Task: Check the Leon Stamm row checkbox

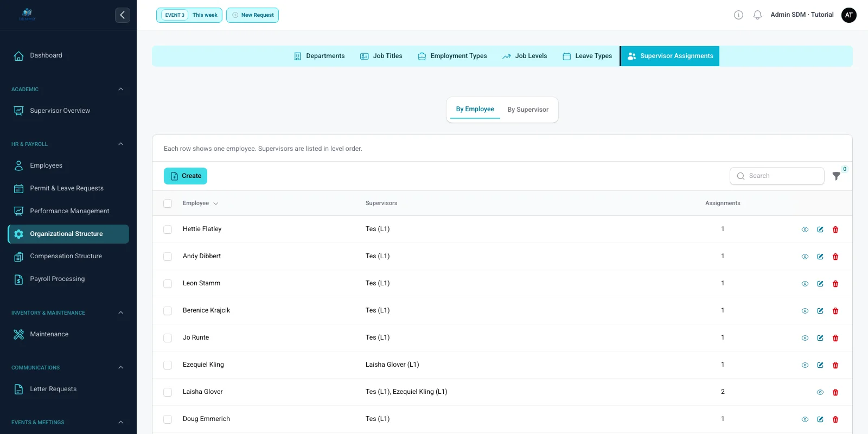Action: (168, 284)
